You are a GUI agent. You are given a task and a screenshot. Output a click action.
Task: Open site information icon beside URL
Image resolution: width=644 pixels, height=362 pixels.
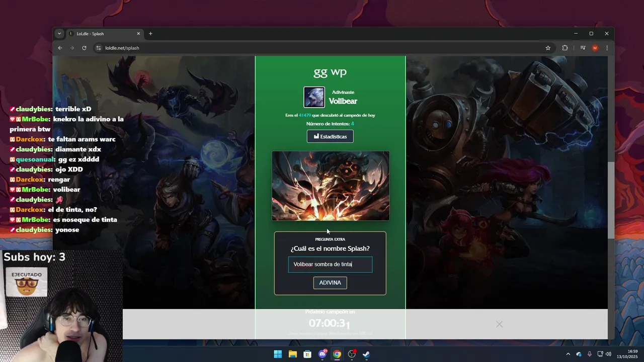click(99, 48)
